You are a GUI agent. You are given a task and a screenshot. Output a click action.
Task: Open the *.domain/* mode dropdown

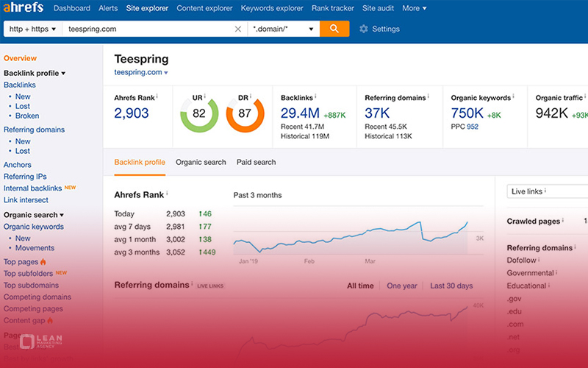pos(284,29)
